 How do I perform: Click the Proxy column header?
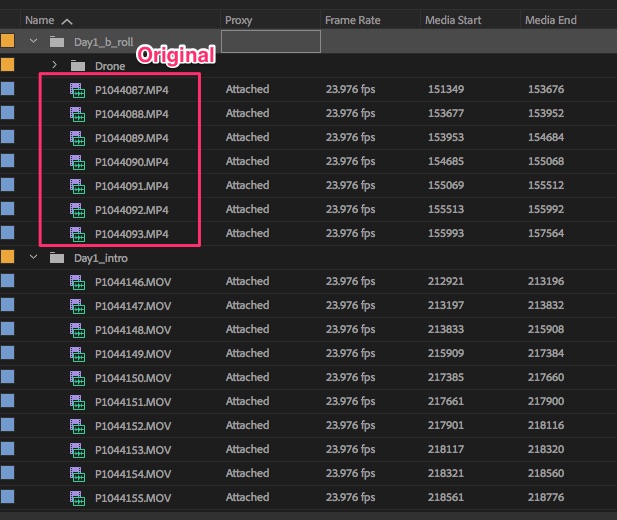[238, 20]
